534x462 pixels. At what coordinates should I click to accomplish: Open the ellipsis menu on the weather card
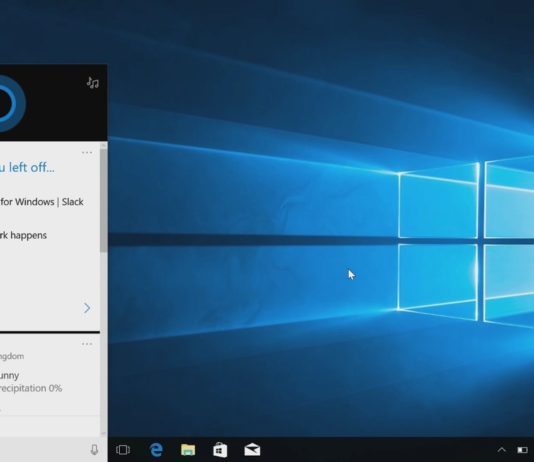click(x=87, y=344)
